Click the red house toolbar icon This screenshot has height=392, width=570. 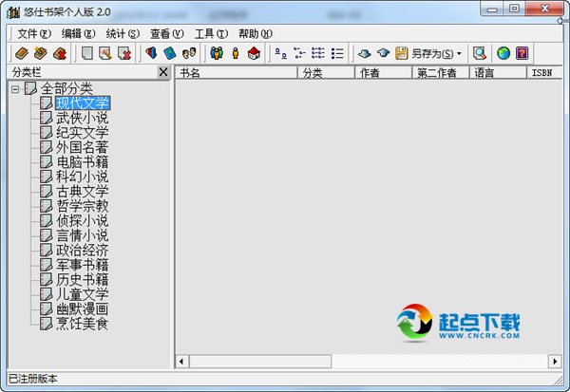[254, 53]
